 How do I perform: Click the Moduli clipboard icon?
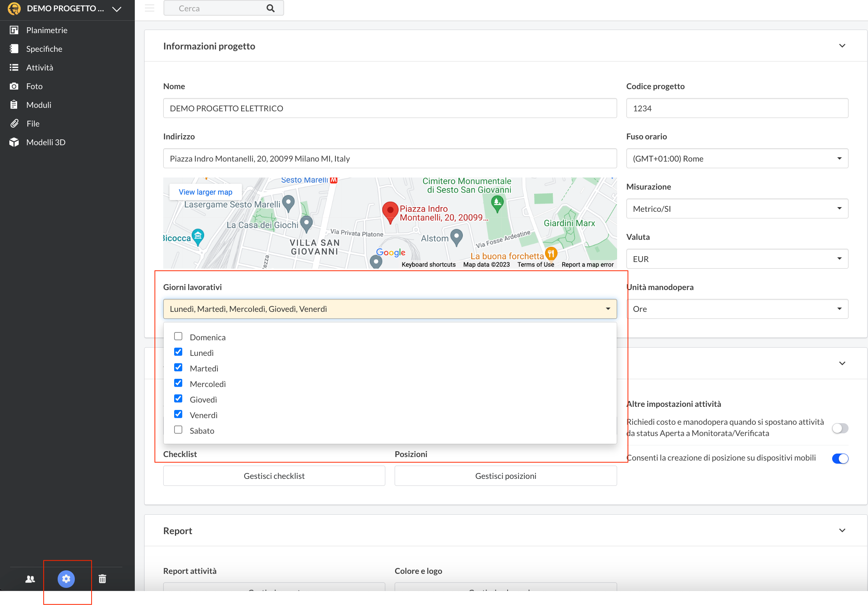pyautogui.click(x=14, y=104)
